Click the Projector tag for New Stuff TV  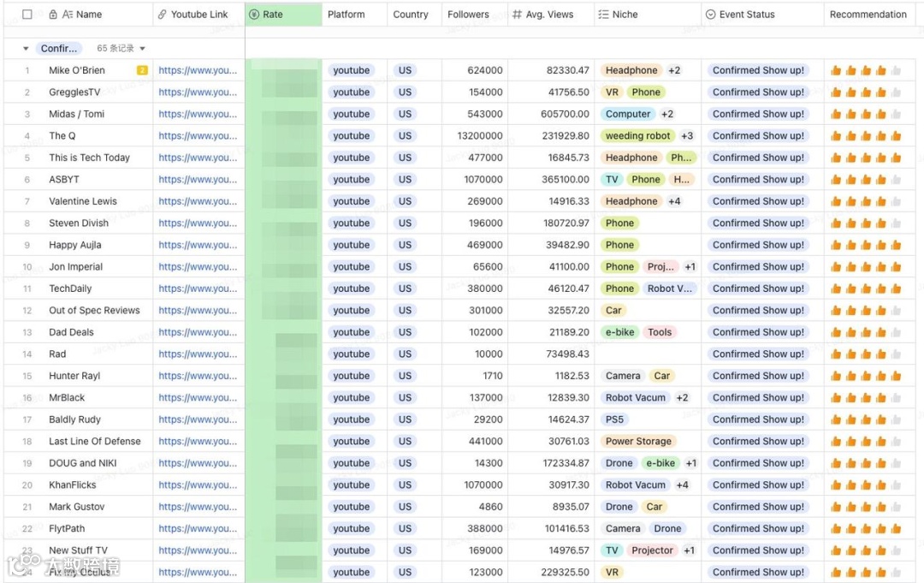point(652,550)
